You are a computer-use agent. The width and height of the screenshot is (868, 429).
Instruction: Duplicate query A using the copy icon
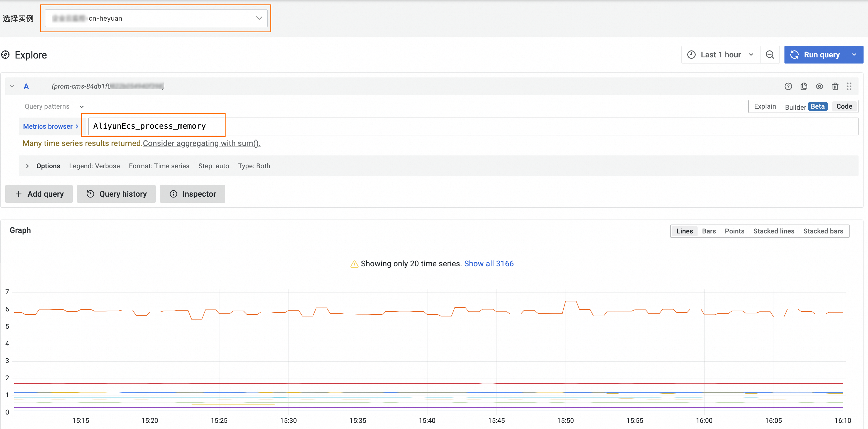(804, 86)
